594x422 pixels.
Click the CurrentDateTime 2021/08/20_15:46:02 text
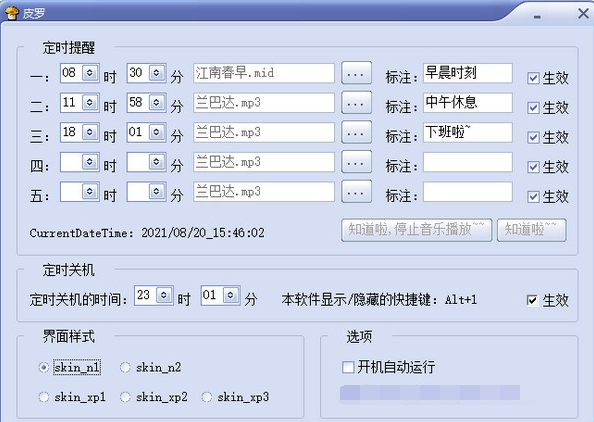(147, 233)
